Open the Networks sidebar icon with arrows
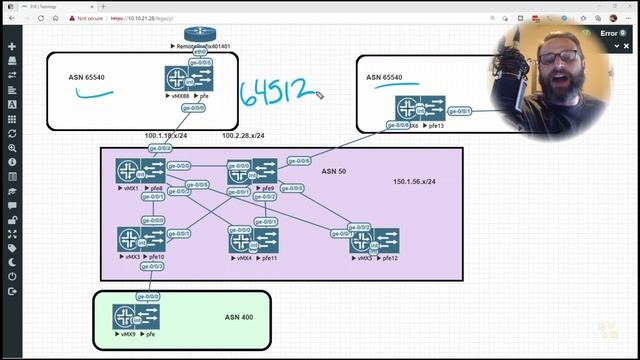This screenshot has width=640, height=360. (x=12, y=75)
